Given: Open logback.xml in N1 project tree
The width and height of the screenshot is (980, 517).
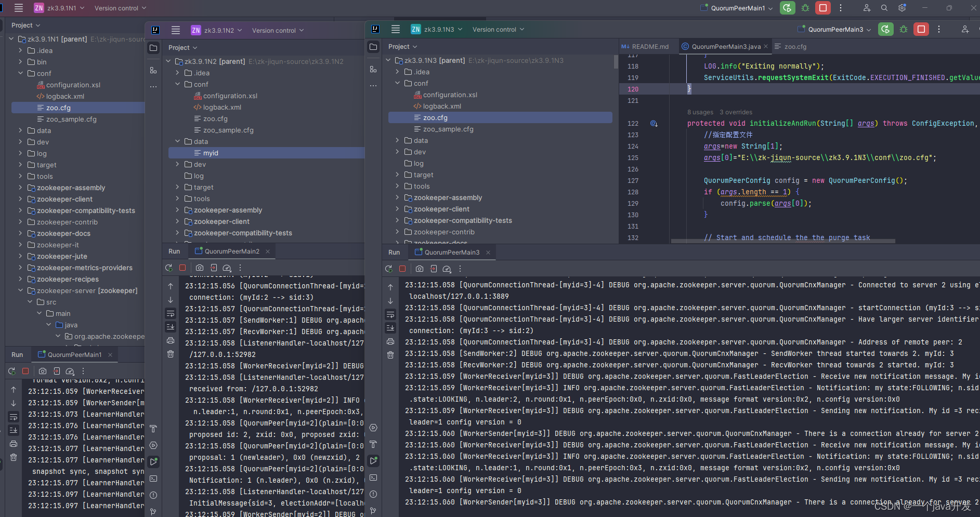Looking at the screenshot, I should click(x=65, y=96).
